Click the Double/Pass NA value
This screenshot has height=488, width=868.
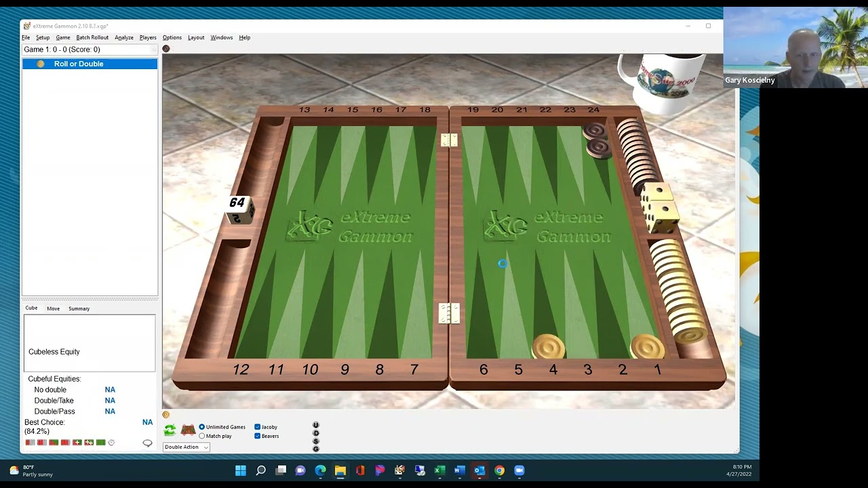pos(110,411)
